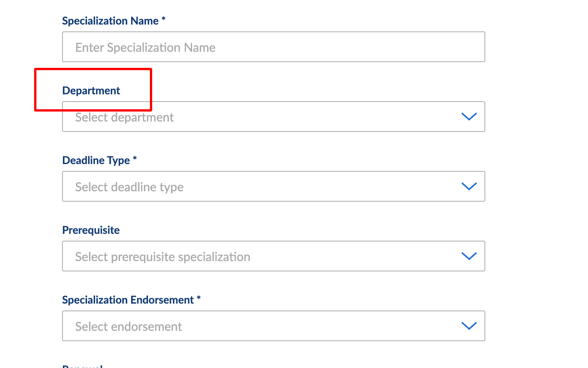
Task: Click the partially visible Renewal label
Action: click(x=82, y=366)
